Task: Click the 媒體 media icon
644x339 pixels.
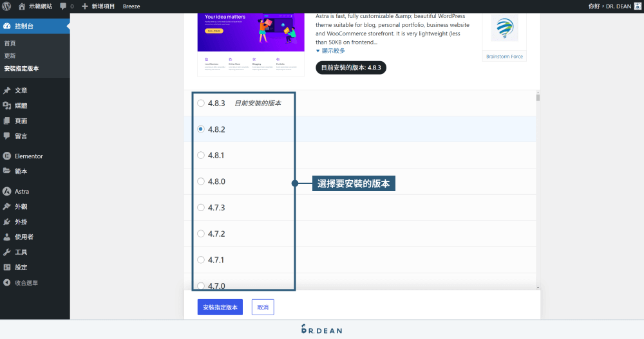Action: [7, 105]
